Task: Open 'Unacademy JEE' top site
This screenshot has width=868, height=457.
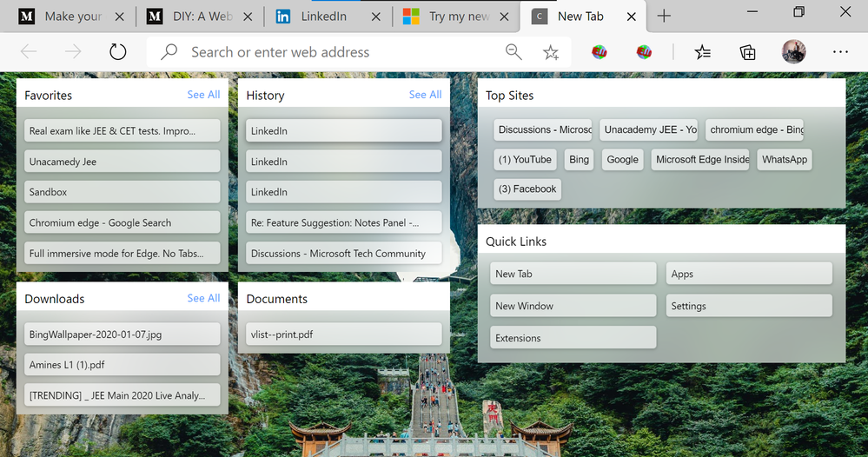Action: 648,129
